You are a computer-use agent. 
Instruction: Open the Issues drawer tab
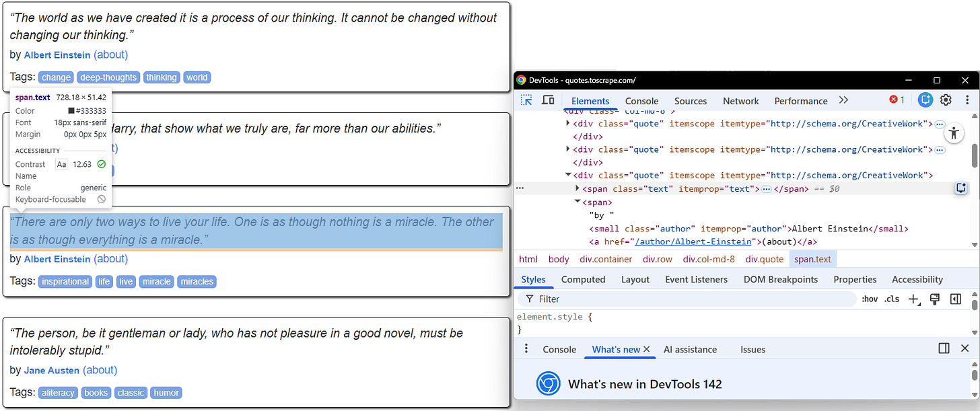(x=753, y=349)
